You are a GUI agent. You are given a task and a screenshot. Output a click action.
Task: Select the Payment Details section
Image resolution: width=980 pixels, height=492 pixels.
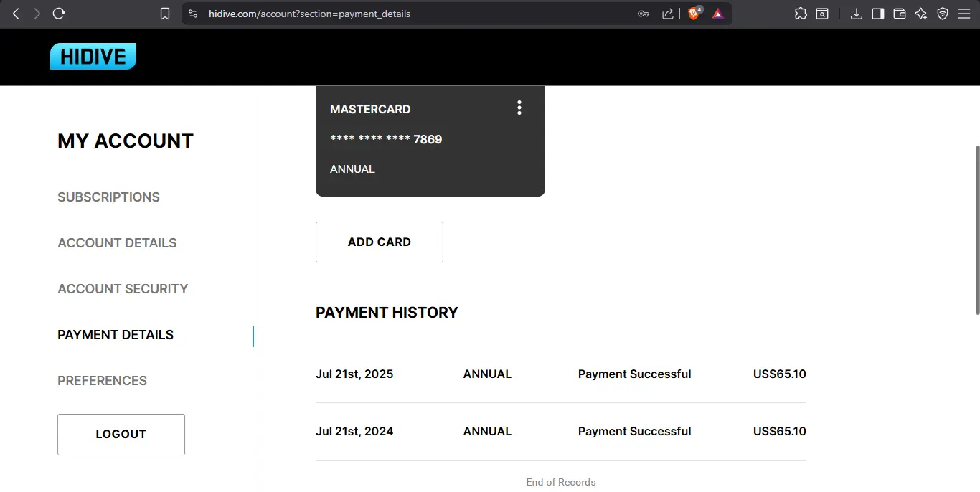[116, 335]
